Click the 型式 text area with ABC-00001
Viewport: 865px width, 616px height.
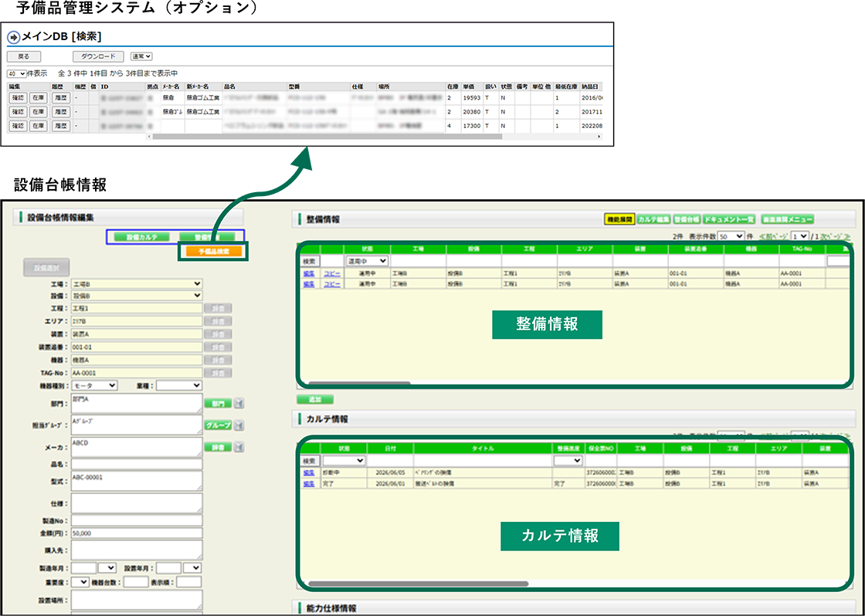pyautogui.click(x=136, y=481)
